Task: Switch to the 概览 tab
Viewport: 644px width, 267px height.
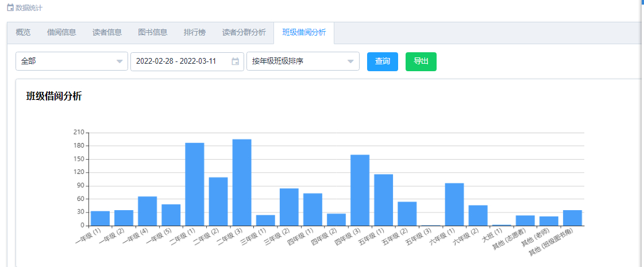Action: pos(23,33)
